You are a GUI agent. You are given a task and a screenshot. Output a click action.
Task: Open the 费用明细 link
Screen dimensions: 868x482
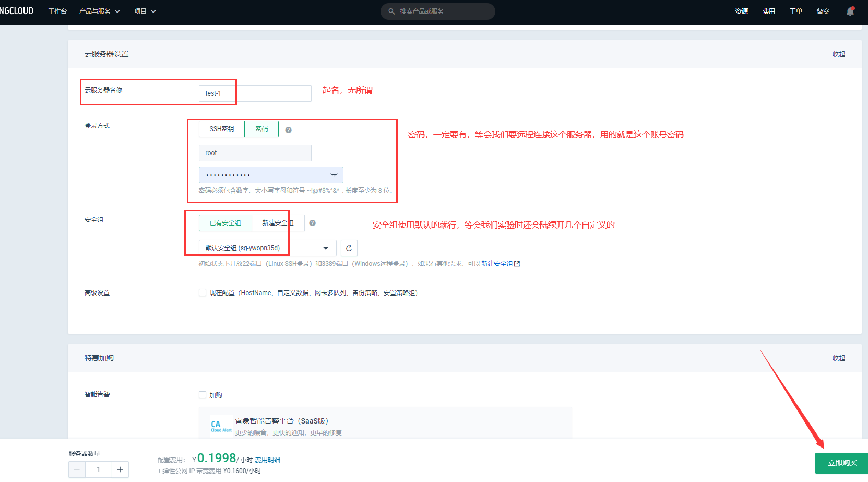[267, 460]
